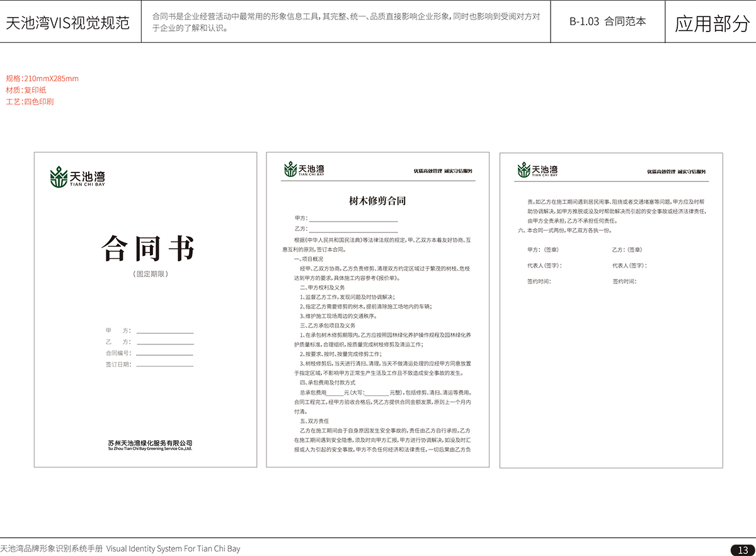Click the 合同编号 blank line on the cover

[x=165, y=354]
